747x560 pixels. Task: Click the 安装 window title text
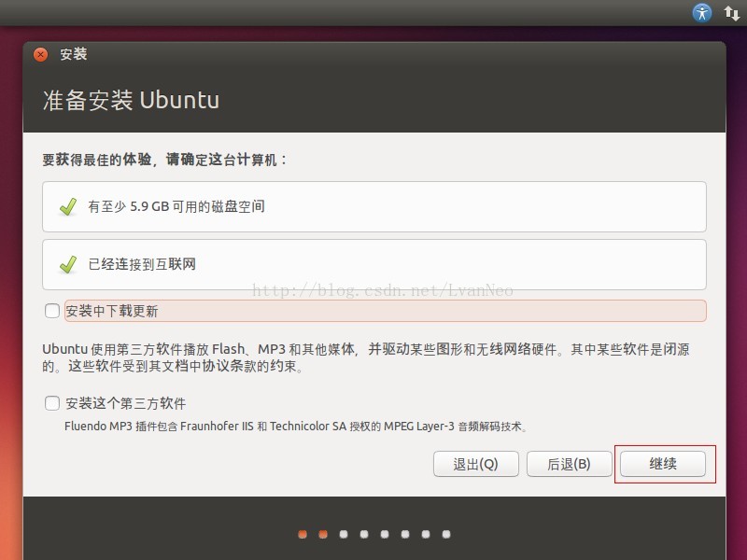tap(74, 54)
